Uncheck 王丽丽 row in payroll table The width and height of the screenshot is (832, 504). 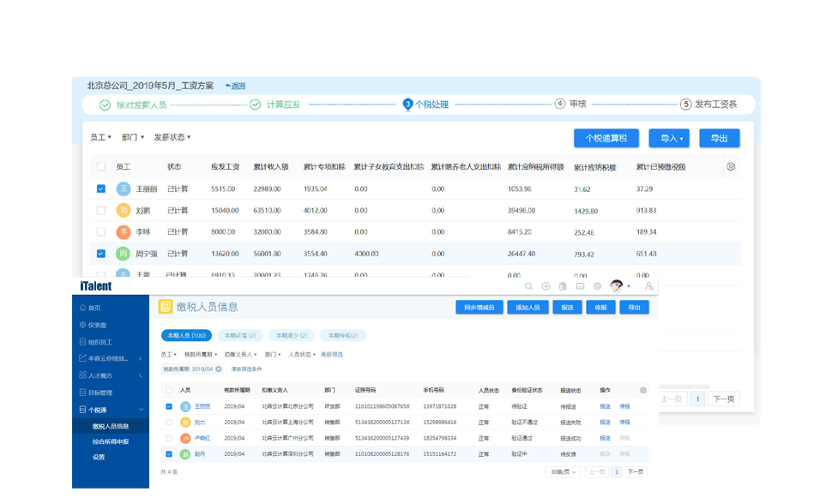point(101,189)
